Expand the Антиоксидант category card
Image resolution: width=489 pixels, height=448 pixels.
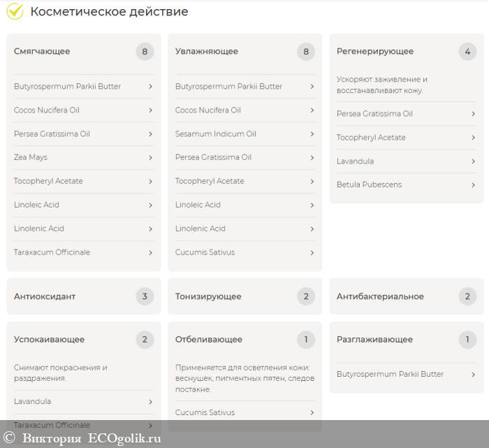tap(83, 296)
